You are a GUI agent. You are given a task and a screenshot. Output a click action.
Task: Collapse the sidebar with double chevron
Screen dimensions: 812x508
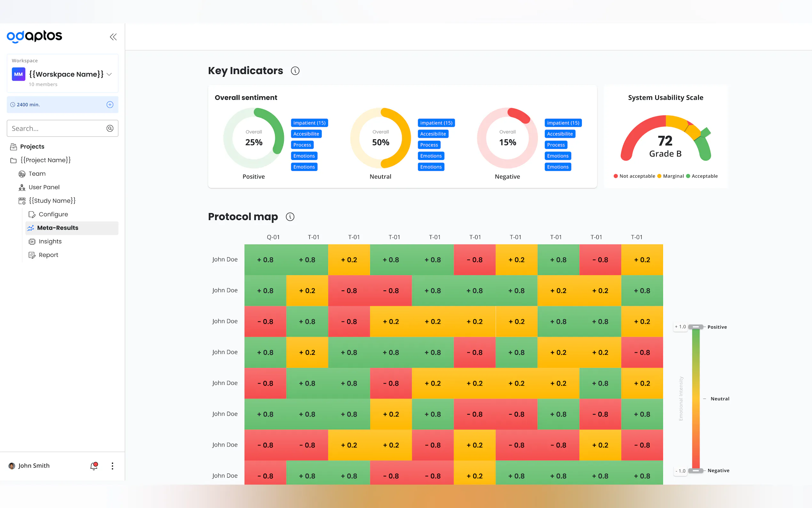(113, 37)
